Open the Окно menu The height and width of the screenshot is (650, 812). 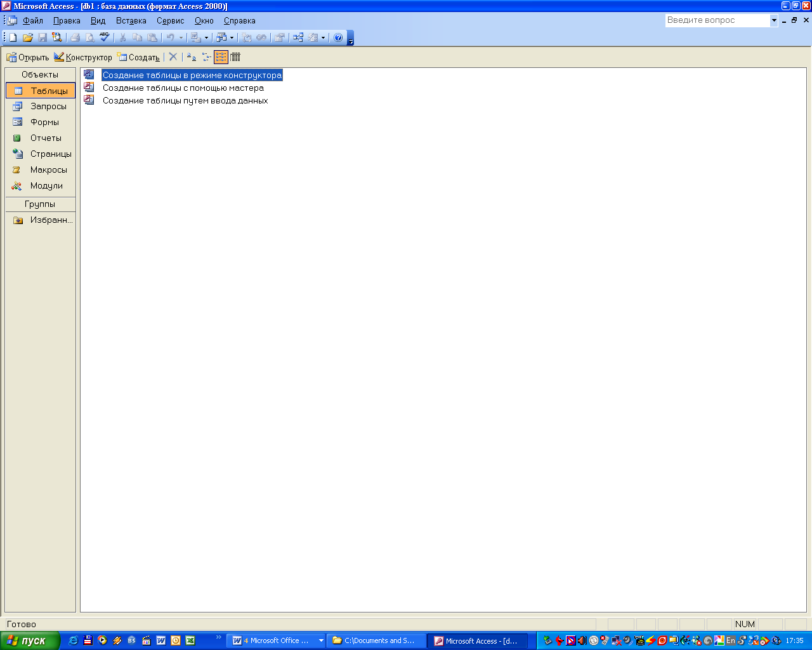point(204,20)
